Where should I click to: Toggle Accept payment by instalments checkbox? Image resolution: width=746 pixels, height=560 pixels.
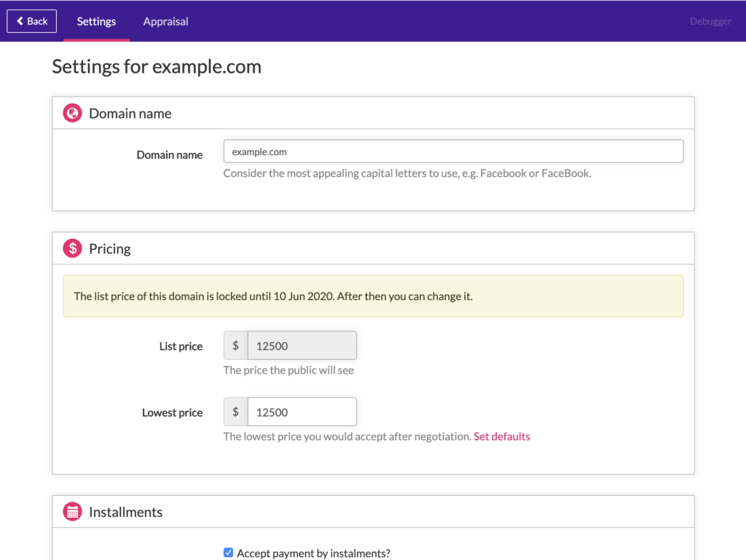point(228,553)
